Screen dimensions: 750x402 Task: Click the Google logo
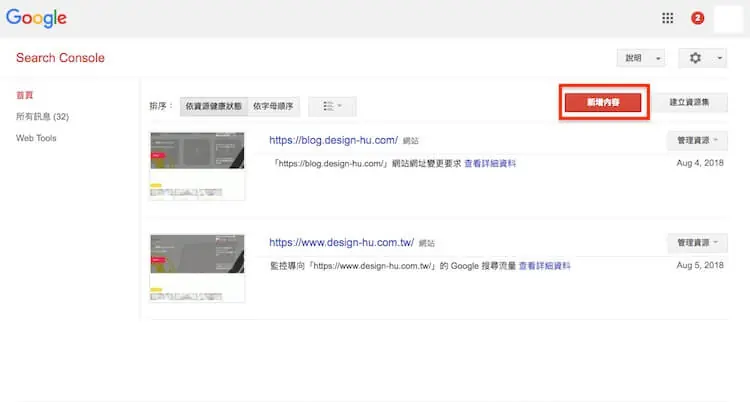(36, 18)
